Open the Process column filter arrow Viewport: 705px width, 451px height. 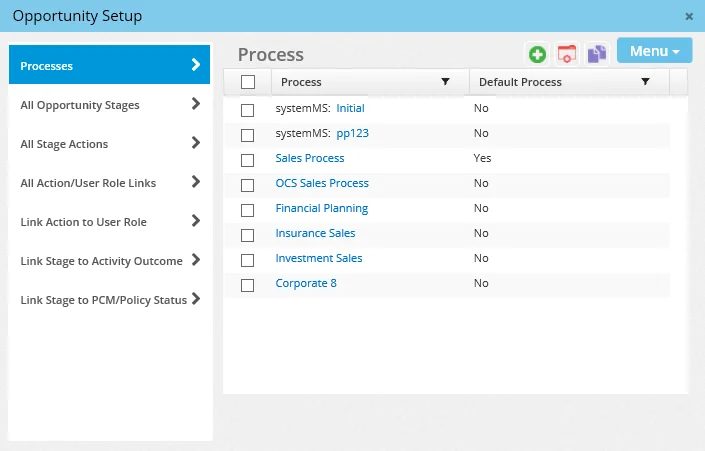[445, 82]
